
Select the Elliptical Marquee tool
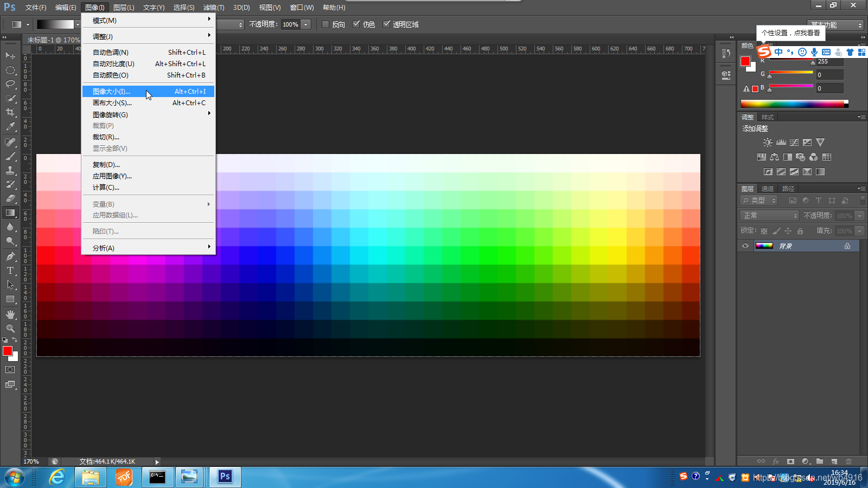[x=10, y=70]
